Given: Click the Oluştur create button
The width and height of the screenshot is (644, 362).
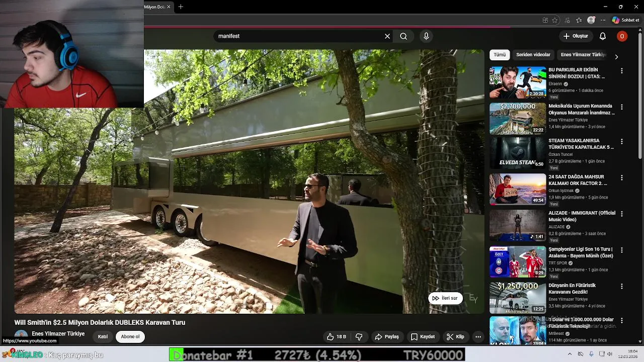Looking at the screenshot, I should pos(575,36).
